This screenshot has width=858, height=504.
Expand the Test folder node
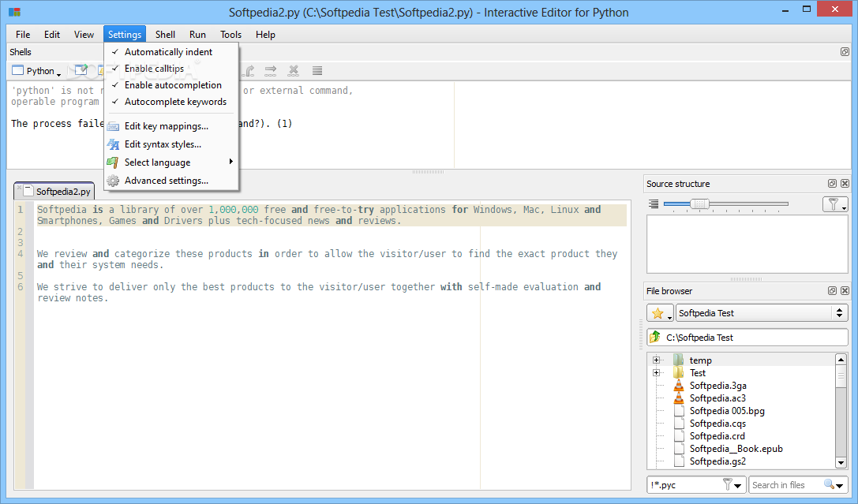pos(656,373)
